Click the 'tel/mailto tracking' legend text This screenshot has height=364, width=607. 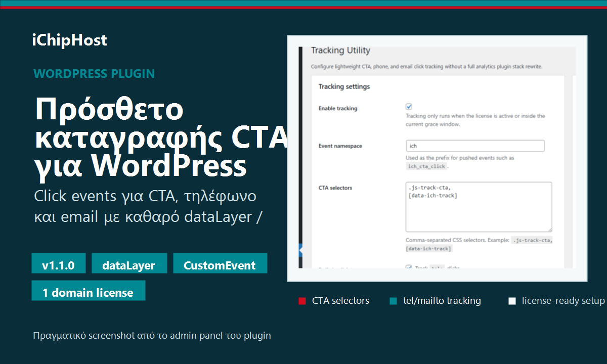[442, 301]
